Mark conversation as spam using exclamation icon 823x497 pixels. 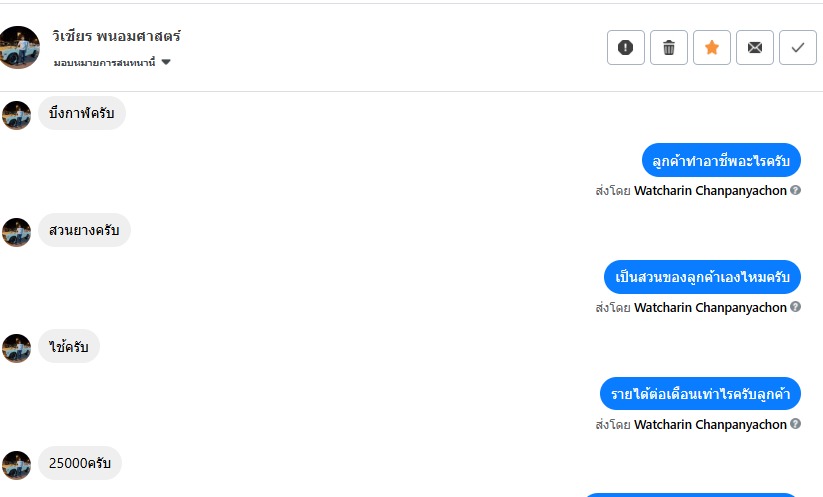pos(626,48)
